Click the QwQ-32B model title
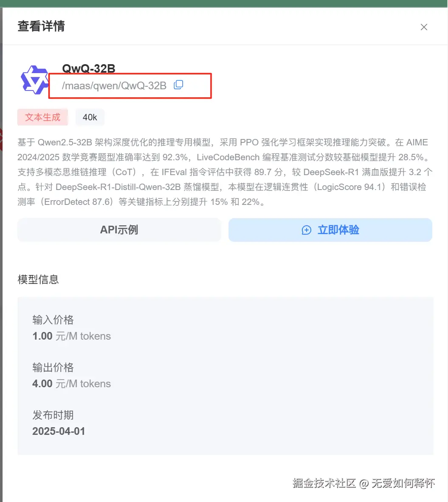Viewport: 448px width, 502px height. (89, 68)
